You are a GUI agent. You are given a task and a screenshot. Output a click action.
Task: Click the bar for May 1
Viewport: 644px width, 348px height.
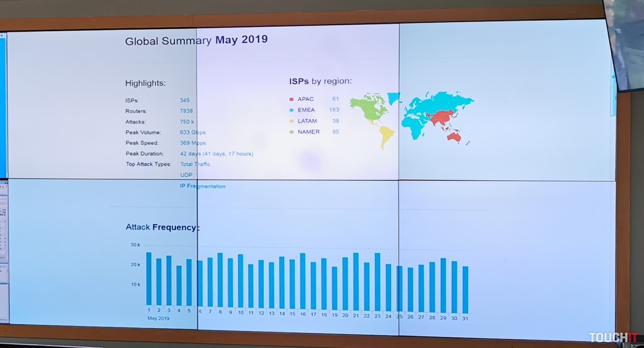click(x=149, y=279)
